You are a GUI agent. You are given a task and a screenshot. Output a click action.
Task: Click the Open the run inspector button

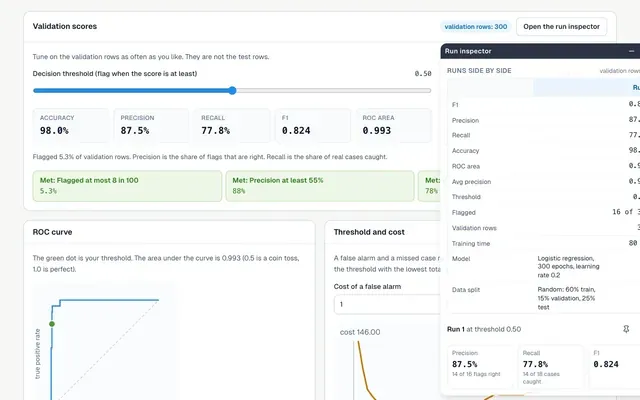(x=561, y=27)
